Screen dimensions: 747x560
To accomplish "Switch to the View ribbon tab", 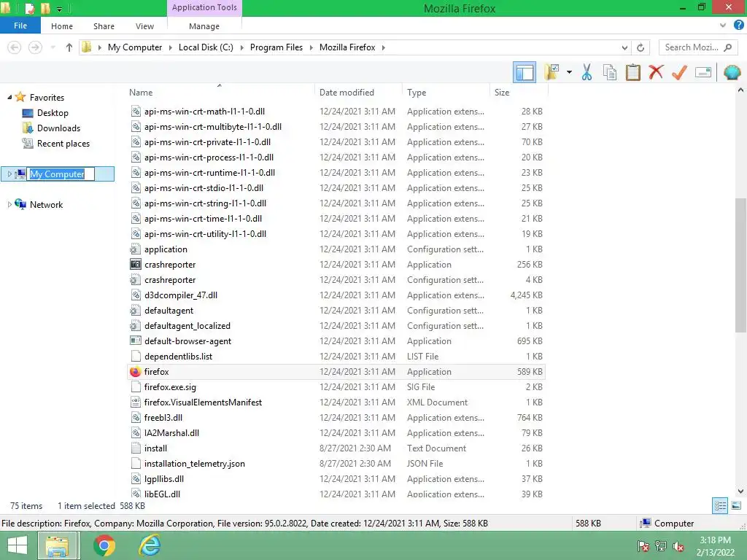I will (x=144, y=26).
